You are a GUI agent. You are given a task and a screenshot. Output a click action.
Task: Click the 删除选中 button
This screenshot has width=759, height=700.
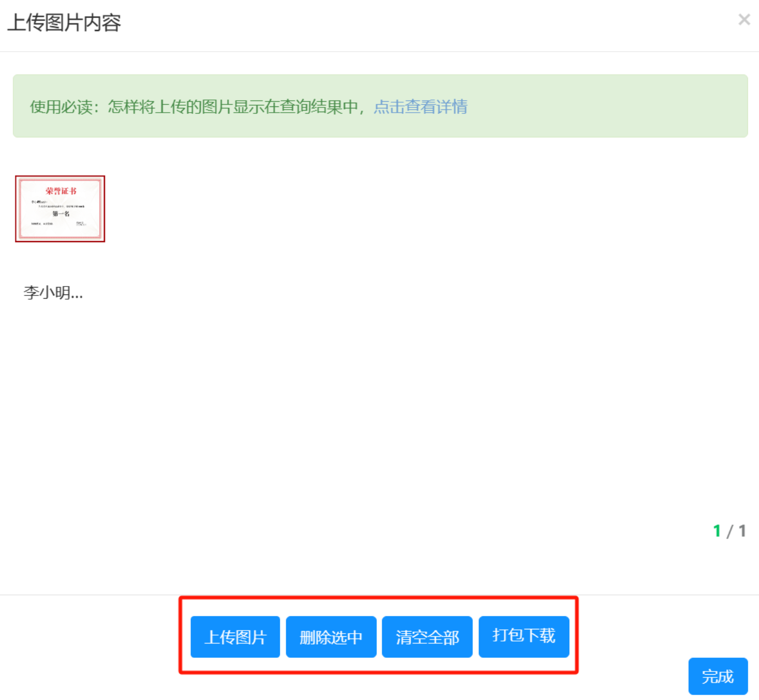[331, 637]
